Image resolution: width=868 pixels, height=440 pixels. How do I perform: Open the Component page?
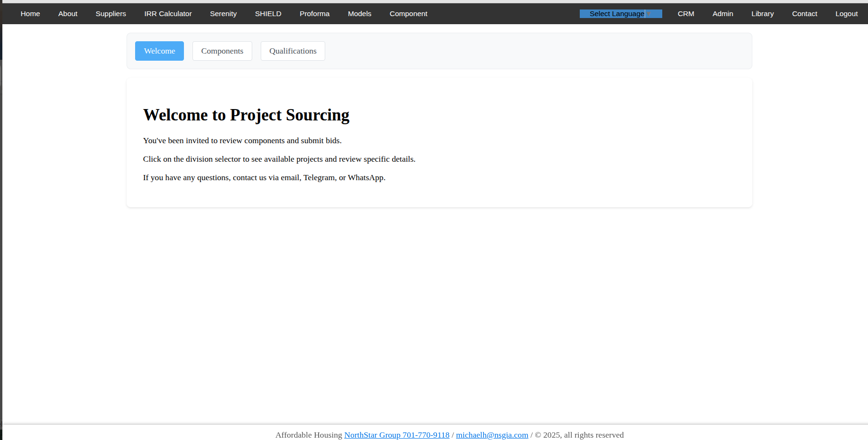click(x=408, y=14)
